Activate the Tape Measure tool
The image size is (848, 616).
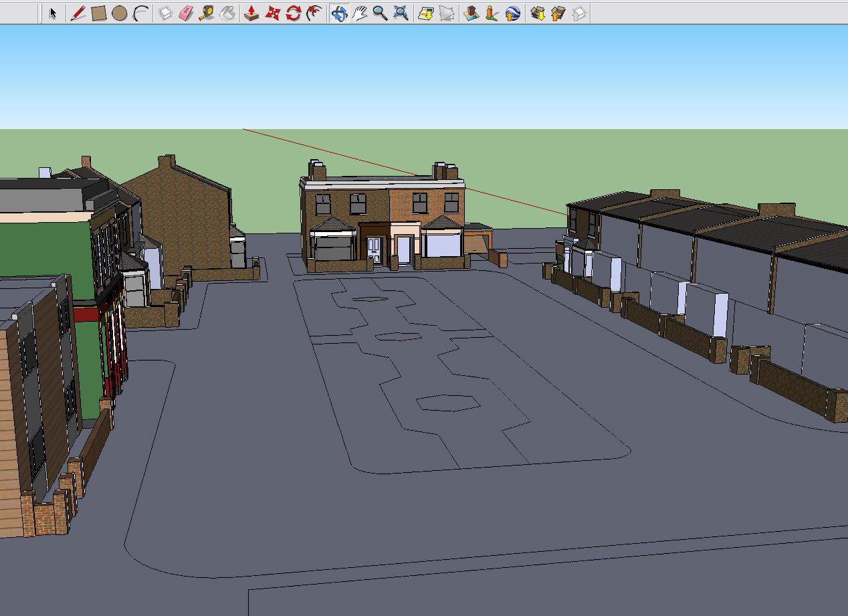click(207, 13)
